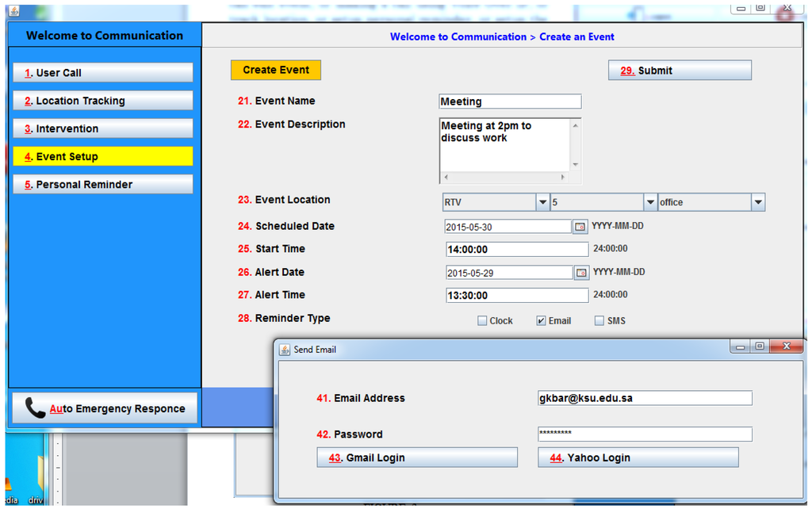Image resolution: width=812 pixels, height=509 pixels.
Task: Enable the Clock reminder checkbox
Action: tap(482, 321)
